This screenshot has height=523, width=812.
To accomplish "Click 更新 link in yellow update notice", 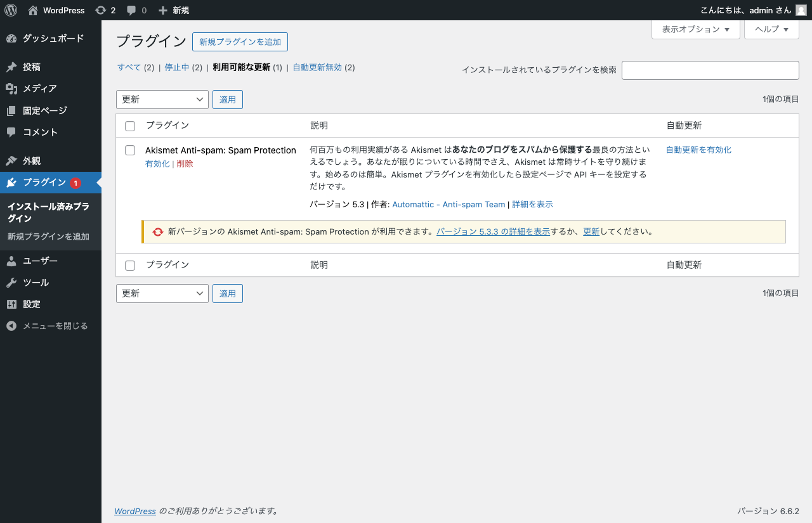I will point(591,231).
